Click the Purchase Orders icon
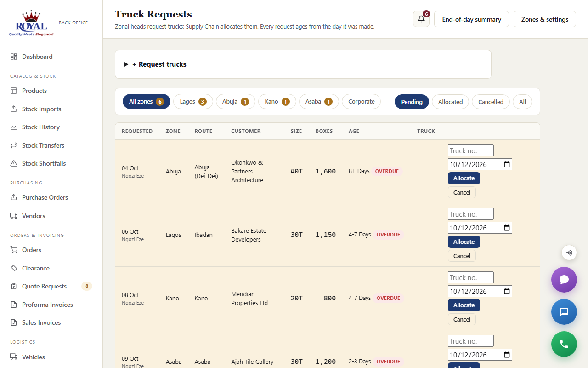This screenshot has height=368, width=588. [14, 197]
